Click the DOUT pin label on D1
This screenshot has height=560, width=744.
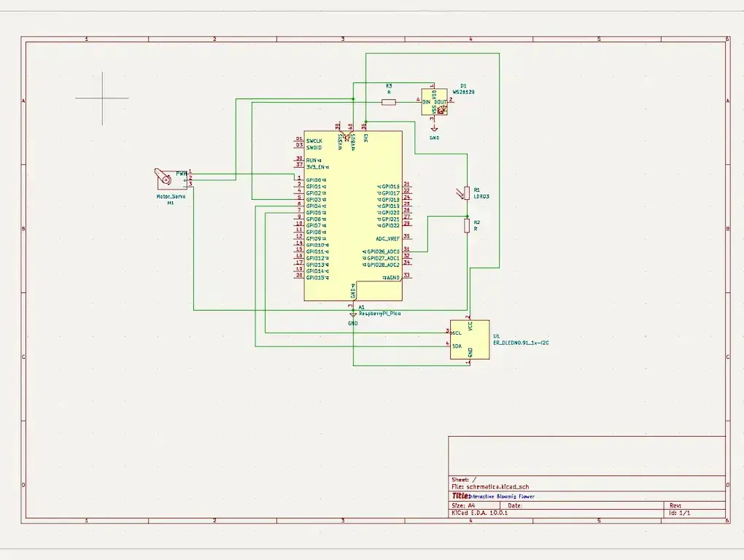[x=441, y=102]
